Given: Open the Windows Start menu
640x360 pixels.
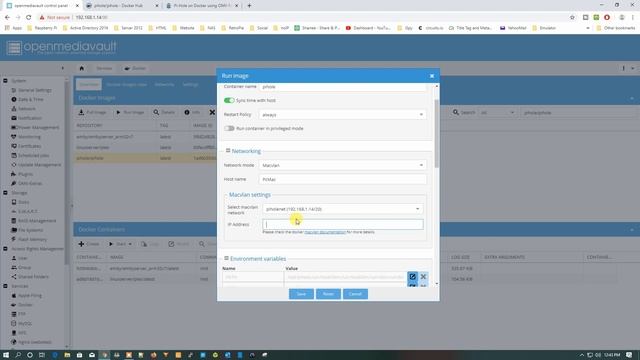Looking at the screenshot, I should tap(6, 355).
